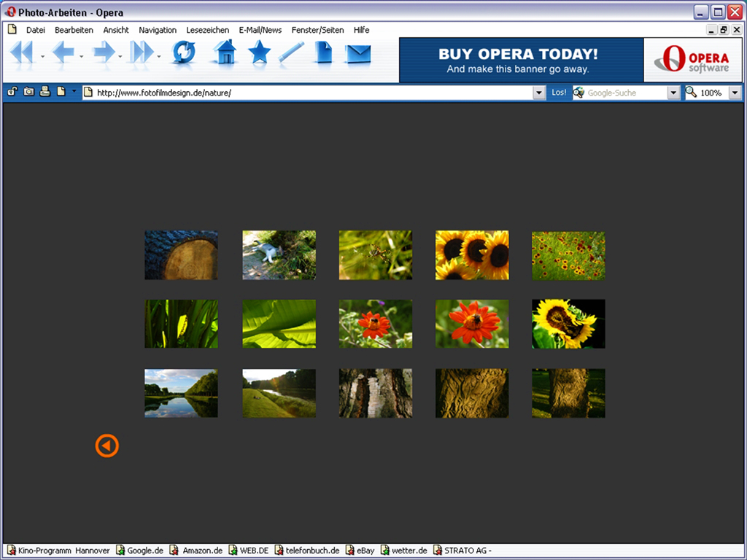Open the Lesezeichen menu
This screenshot has height=560, width=747.
coord(208,30)
